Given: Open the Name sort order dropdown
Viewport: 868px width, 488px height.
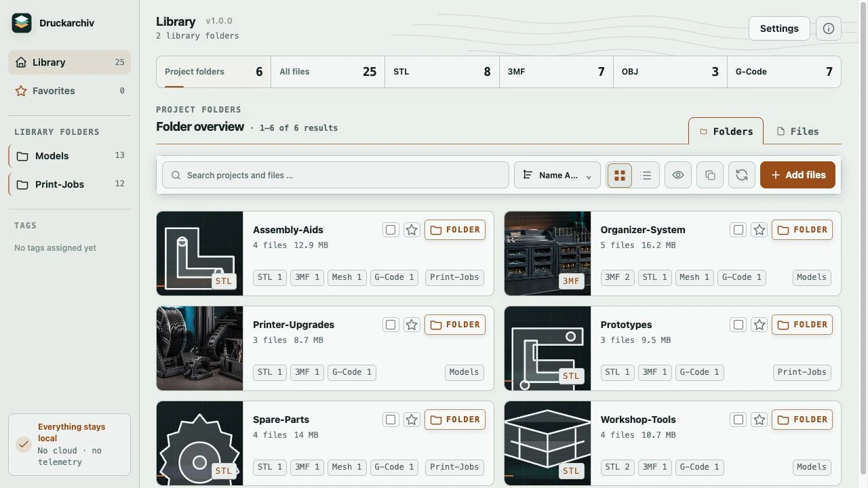Looking at the screenshot, I should [x=557, y=175].
